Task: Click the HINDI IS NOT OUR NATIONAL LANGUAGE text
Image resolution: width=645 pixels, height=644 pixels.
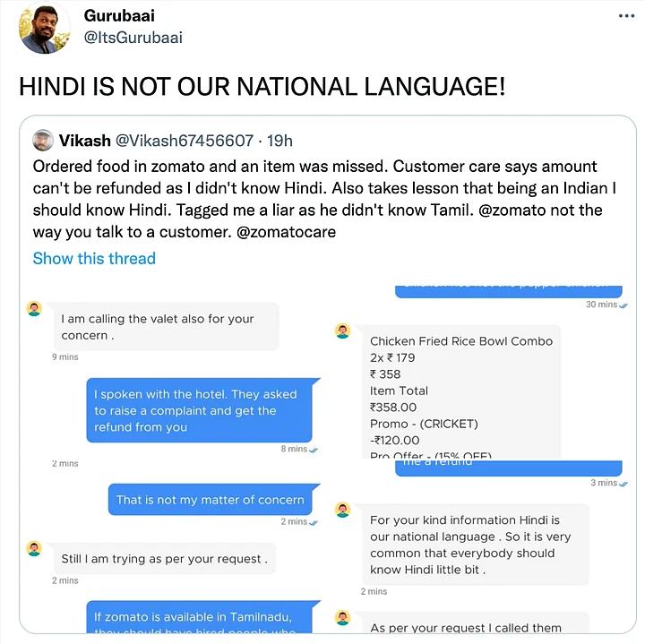Action: (x=262, y=87)
